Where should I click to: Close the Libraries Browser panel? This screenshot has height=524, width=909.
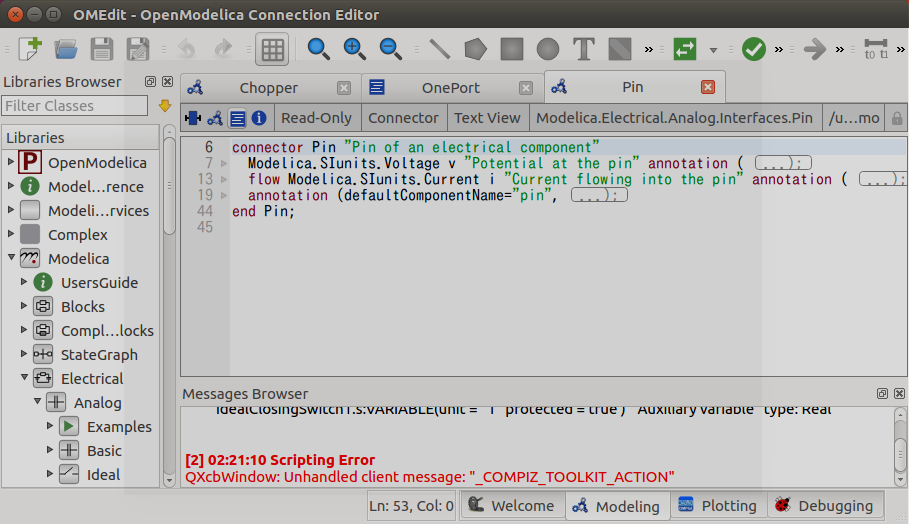[x=168, y=82]
